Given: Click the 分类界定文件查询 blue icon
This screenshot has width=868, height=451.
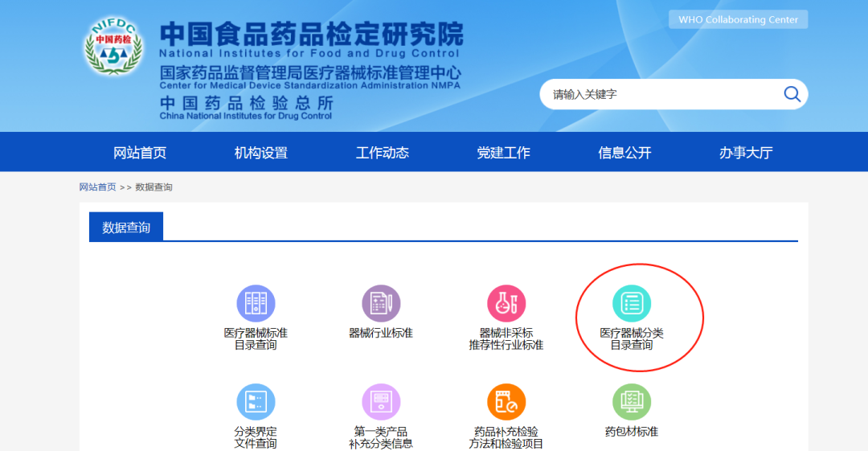Looking at the screenshot, I should tap(256, 402).
